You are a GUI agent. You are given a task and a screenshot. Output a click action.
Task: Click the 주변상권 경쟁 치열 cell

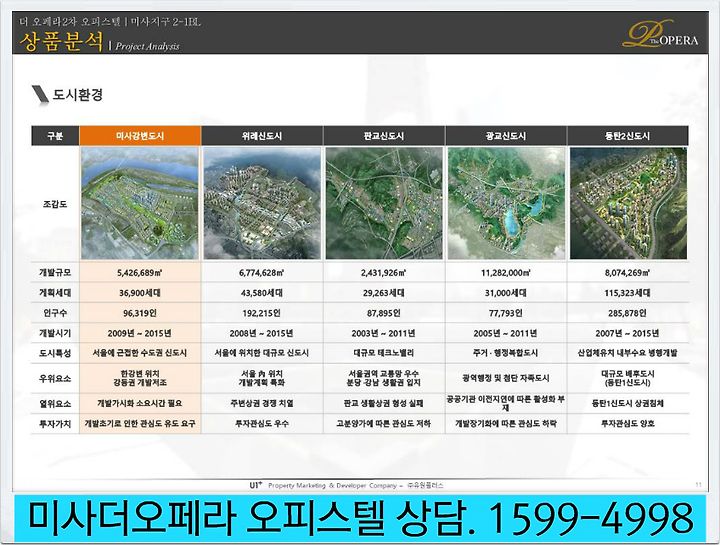tap(262, 404)
